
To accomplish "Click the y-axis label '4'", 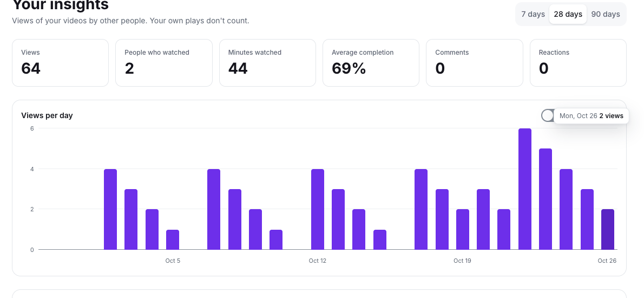I will point(32,169).
